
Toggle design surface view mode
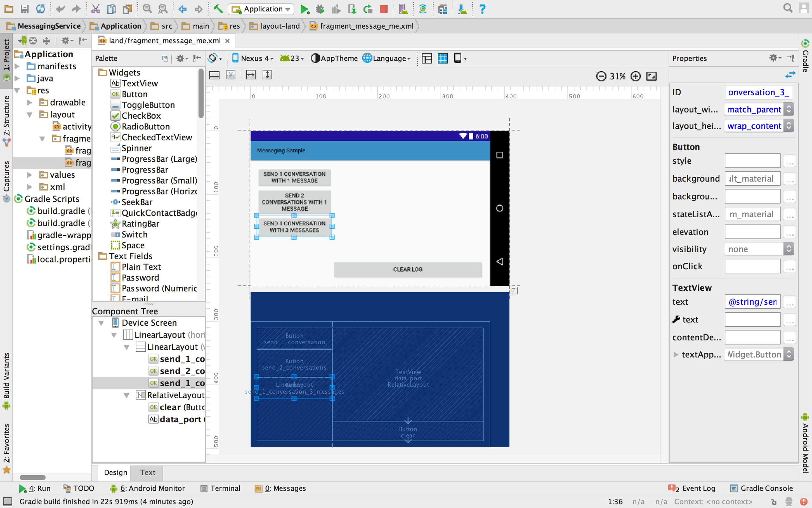[427, 58]
